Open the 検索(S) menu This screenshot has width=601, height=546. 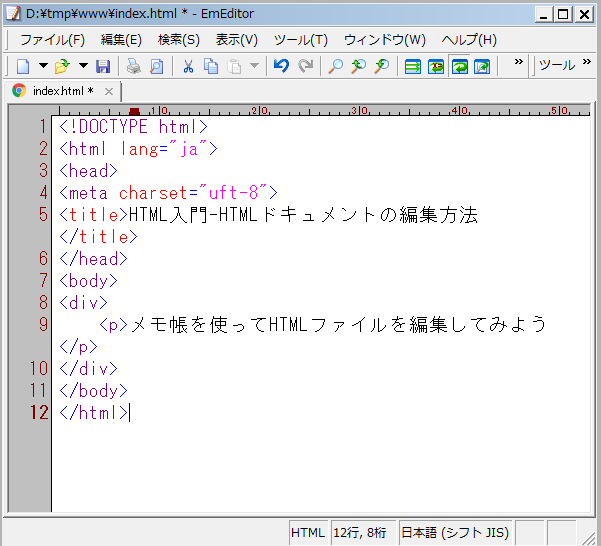pyautogui.click(x=179, y=40)
